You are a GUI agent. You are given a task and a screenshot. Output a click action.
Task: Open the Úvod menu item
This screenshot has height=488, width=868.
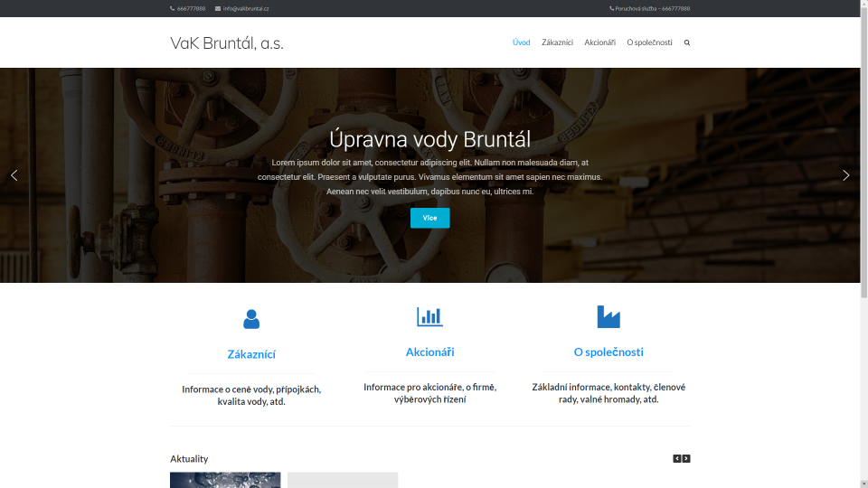pos(521,42)
